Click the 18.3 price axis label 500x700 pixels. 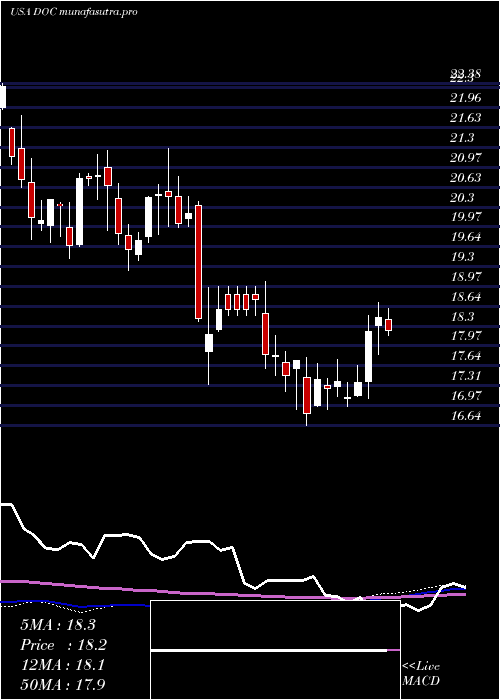(462, 317)
